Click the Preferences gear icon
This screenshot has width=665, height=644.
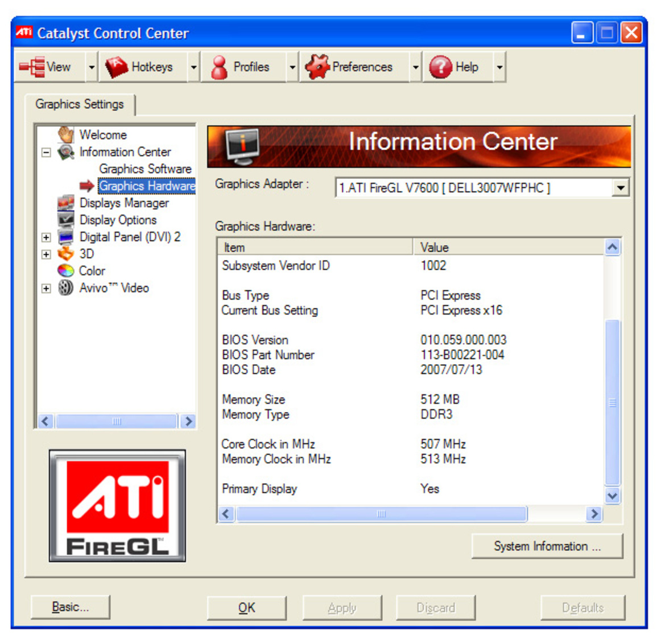(317, 67)
